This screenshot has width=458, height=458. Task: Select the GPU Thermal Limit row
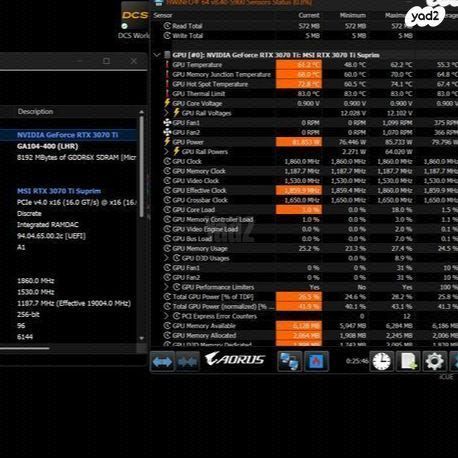[304, 94]
